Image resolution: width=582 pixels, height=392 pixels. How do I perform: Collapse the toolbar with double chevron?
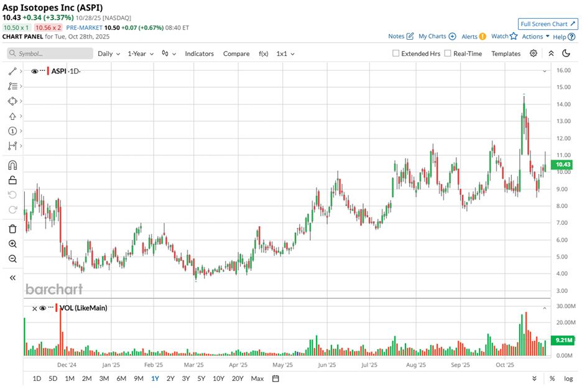tap(551, 53)
